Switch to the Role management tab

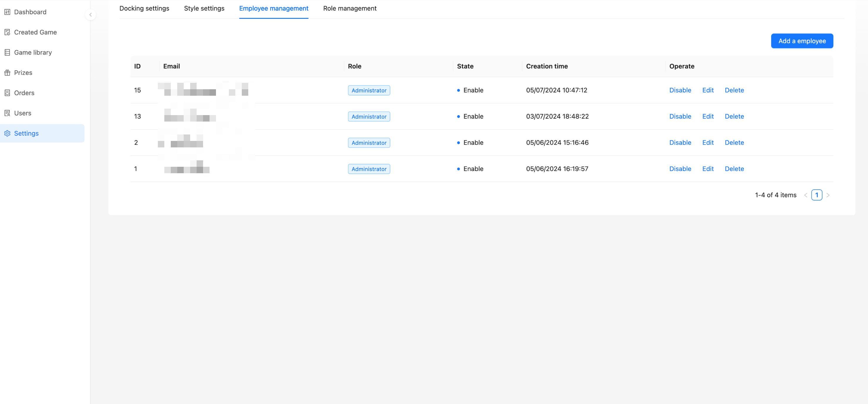pyautogui.click(x=350, y=8)
